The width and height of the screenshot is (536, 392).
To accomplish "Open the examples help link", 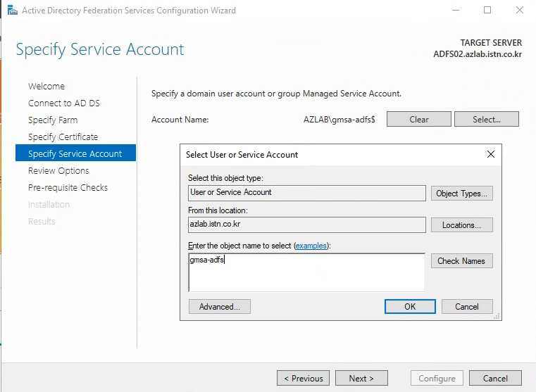I will [311, 246].
